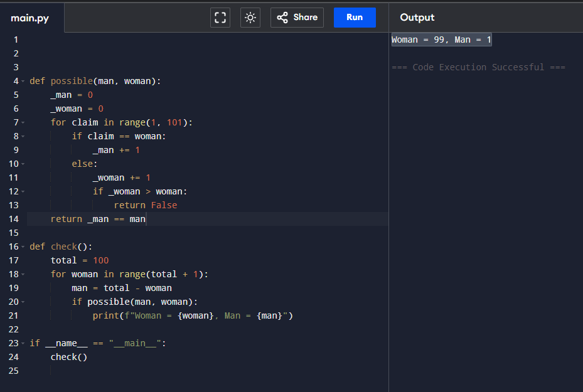Collapse the for woman loop fold arrow on line 18

(23, 274)
